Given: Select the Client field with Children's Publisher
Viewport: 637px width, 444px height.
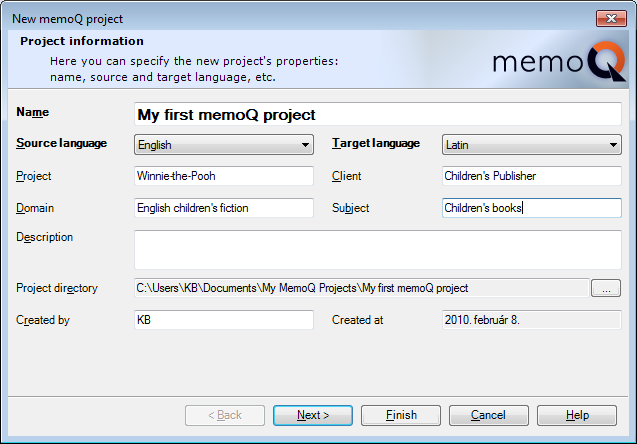Looking at the screenshot, I should [532, 176].
